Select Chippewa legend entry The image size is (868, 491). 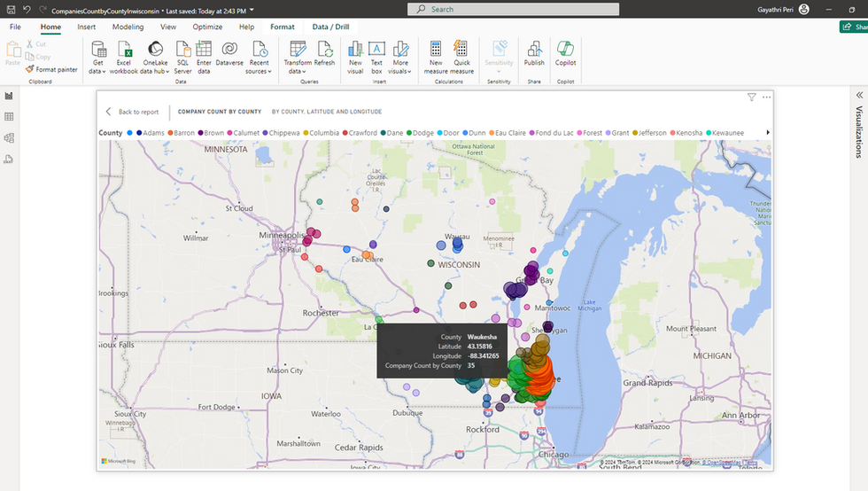click(282, 133)
